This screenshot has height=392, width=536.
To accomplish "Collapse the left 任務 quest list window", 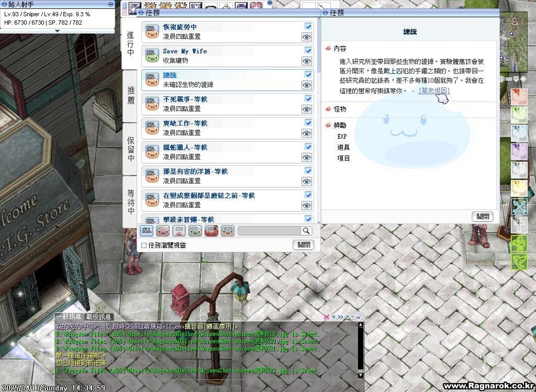I will click(x=141, y=13).
